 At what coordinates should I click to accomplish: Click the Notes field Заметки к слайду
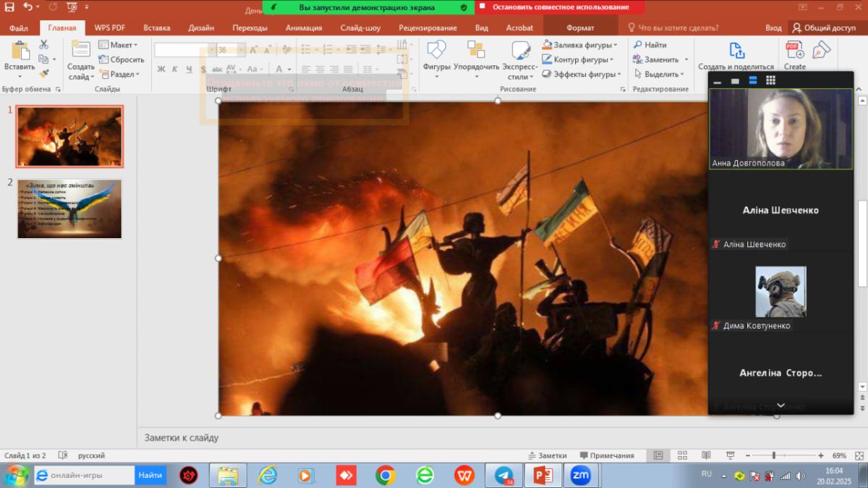[182, 437]
